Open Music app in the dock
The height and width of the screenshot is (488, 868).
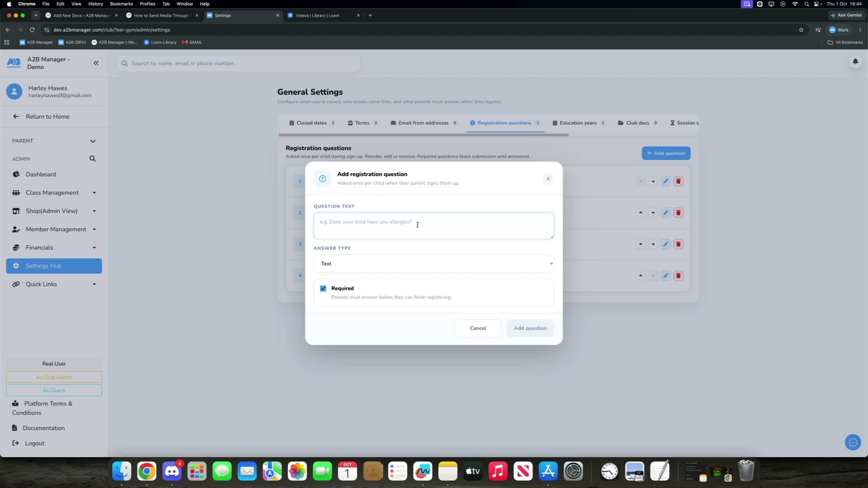tap(498, 472)
